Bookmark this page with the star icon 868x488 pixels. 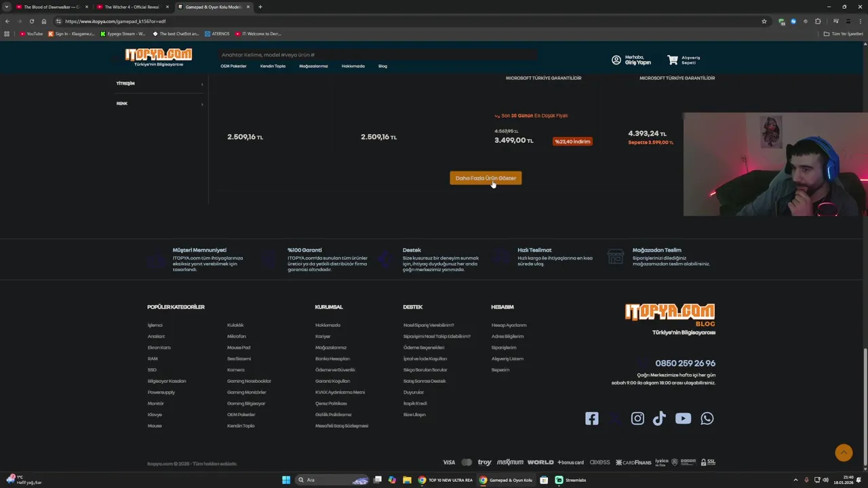tap(764, 21)
